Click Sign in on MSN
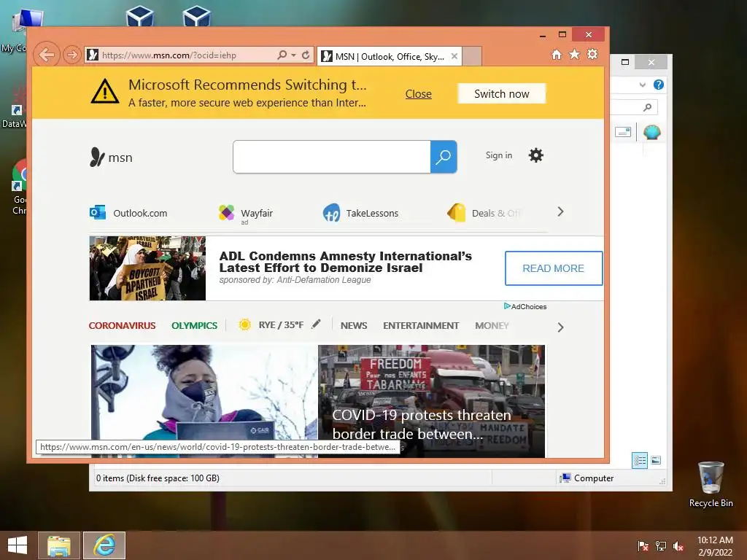This screenshot has height=560, width=747. [499, 155]
